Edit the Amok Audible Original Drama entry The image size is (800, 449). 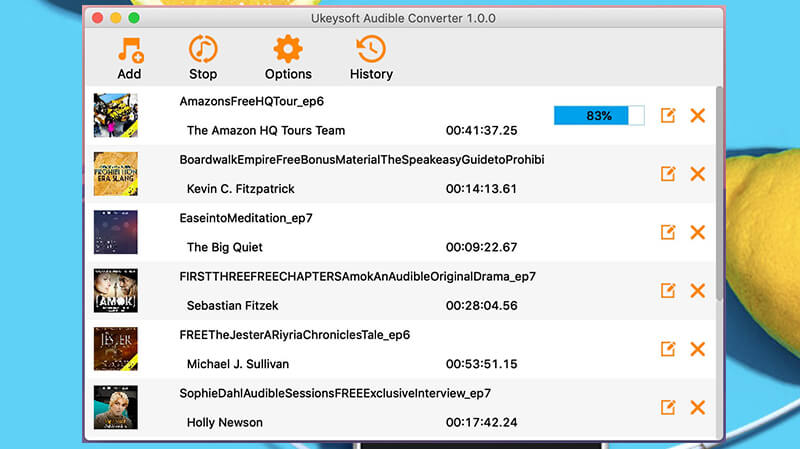pyautogui.click(x=668, y=290)
